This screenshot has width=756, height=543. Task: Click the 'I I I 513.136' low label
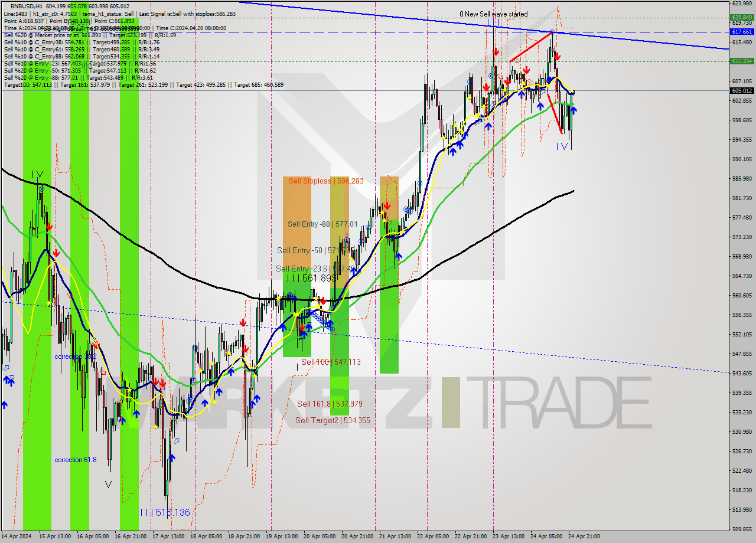pyautogui.click(x=165, y=512)
